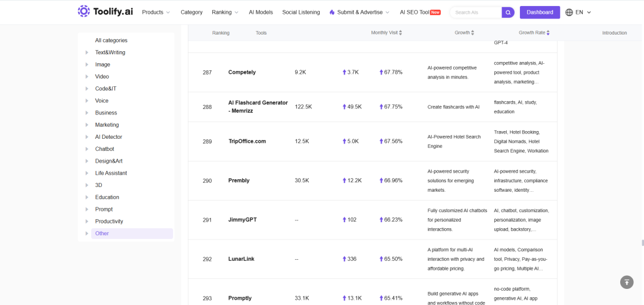The height and width of the screenshot is (305, 644).
Task: Sort by Monthly Visit arrows
Action: (x=401, y=33)
